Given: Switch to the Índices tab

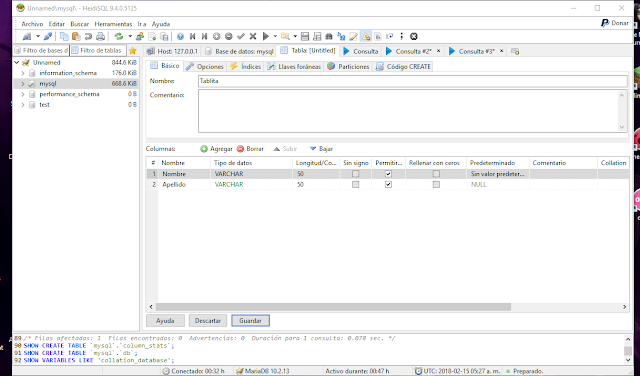Looking at the screenshot, I should (x=246, y=67).
